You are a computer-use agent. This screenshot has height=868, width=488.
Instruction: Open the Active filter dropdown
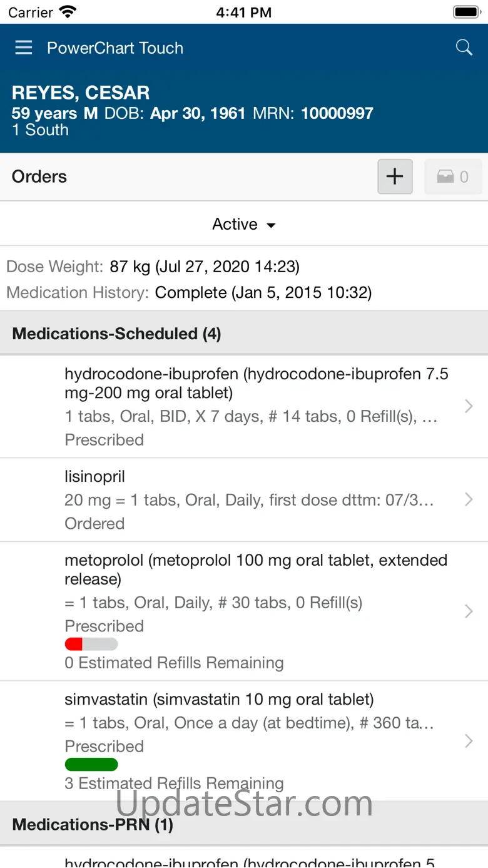click(x=243, y=224)
